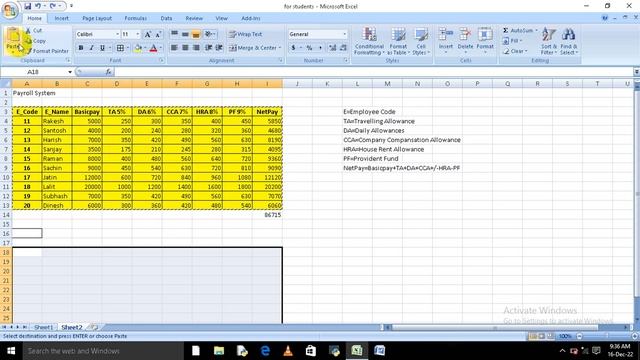Toggle Middle Align vertical alignment

185,34
